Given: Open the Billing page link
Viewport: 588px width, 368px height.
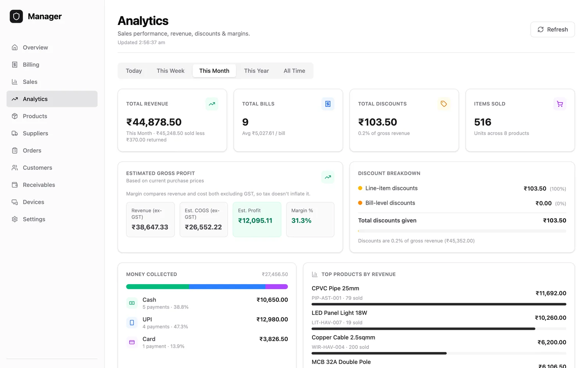Looking at the screenshot, I should 52,65.
